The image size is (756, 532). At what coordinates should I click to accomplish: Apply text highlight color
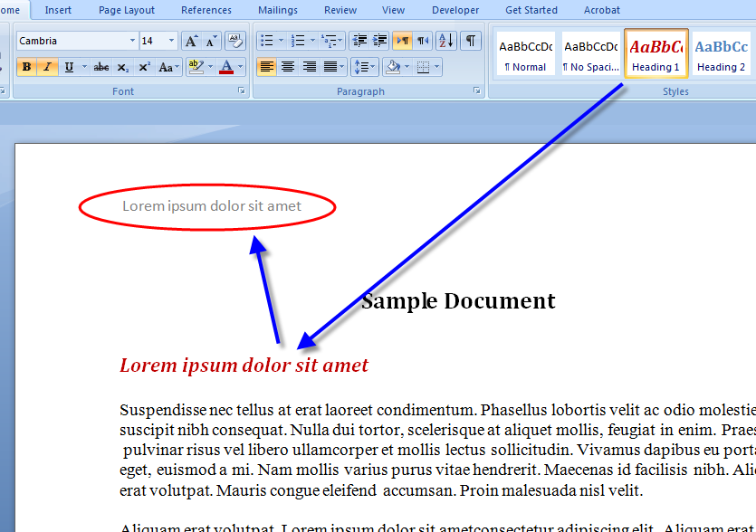coord(196,67)
